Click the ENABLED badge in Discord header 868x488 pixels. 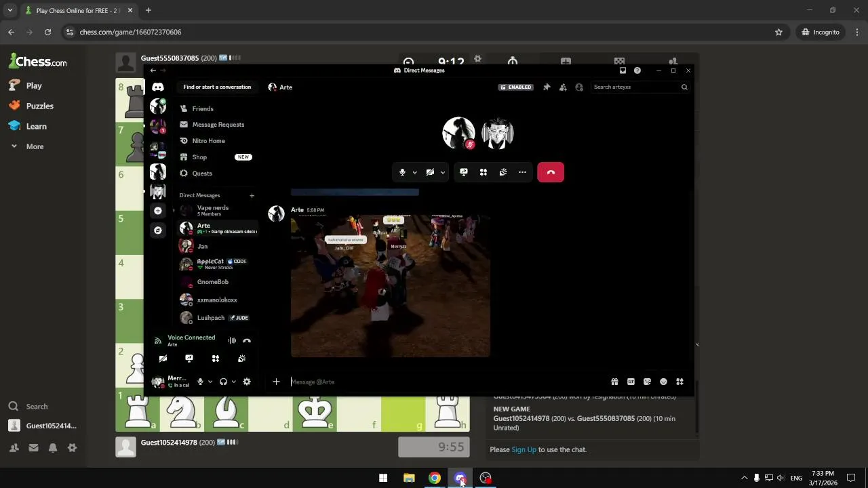click(x=516, y=87)
